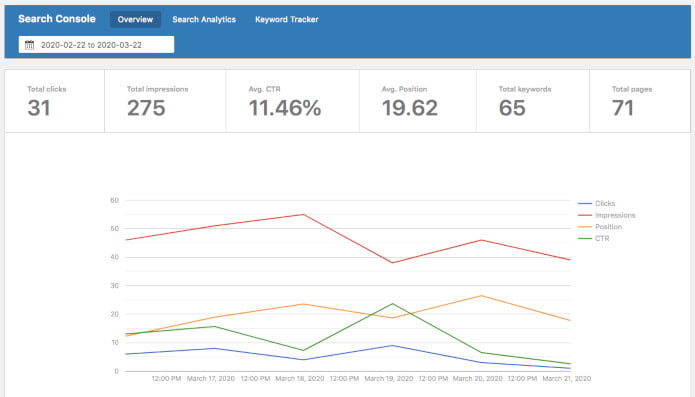The image size is (695, 397).
Task: Select the Total pages value 71
Action: coord(623,108)
